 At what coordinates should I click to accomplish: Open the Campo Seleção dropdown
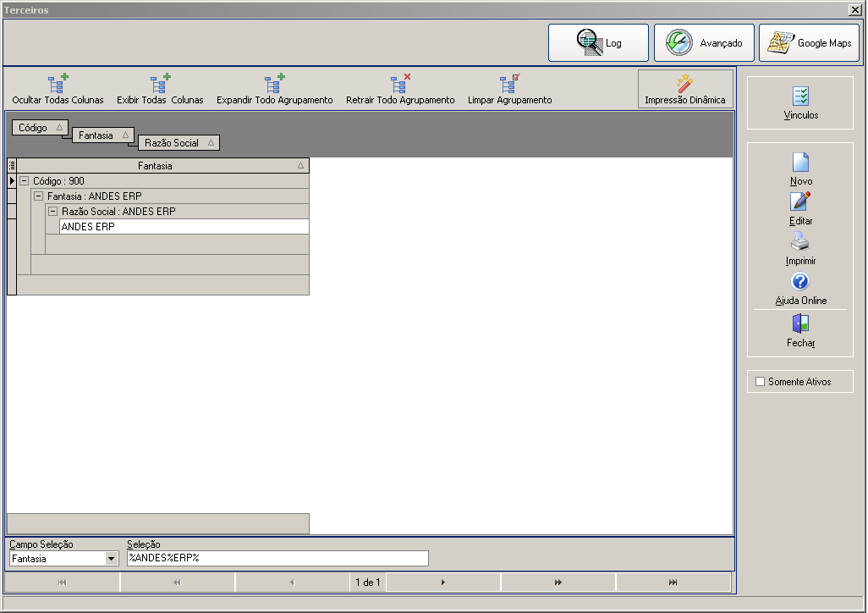[112, 558]
